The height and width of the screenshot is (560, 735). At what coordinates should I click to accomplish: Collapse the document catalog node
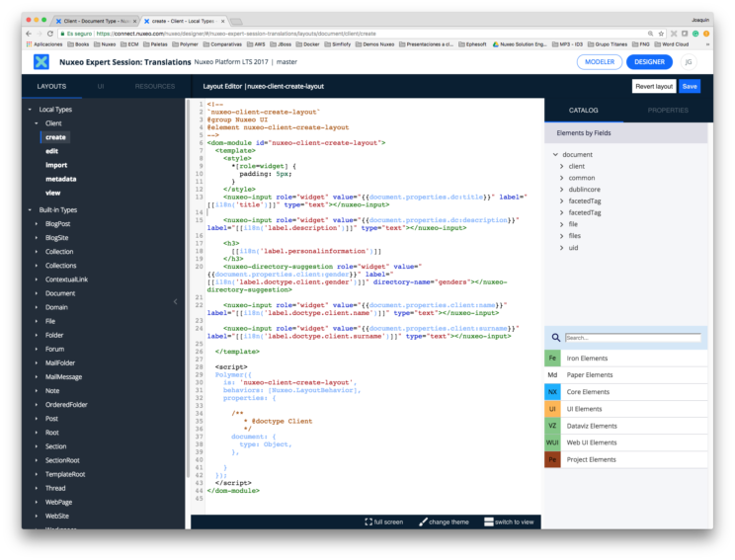[555, 155]
